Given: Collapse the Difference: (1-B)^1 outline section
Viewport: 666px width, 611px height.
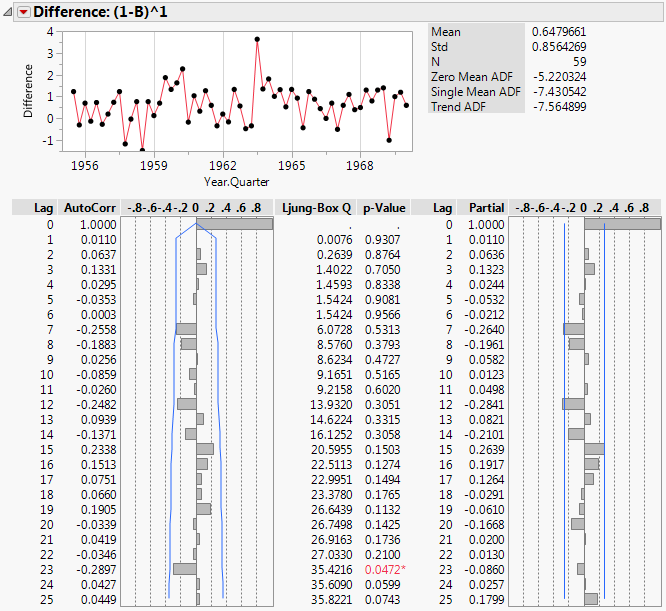Looking at the screenshot, I should (9, 12).
